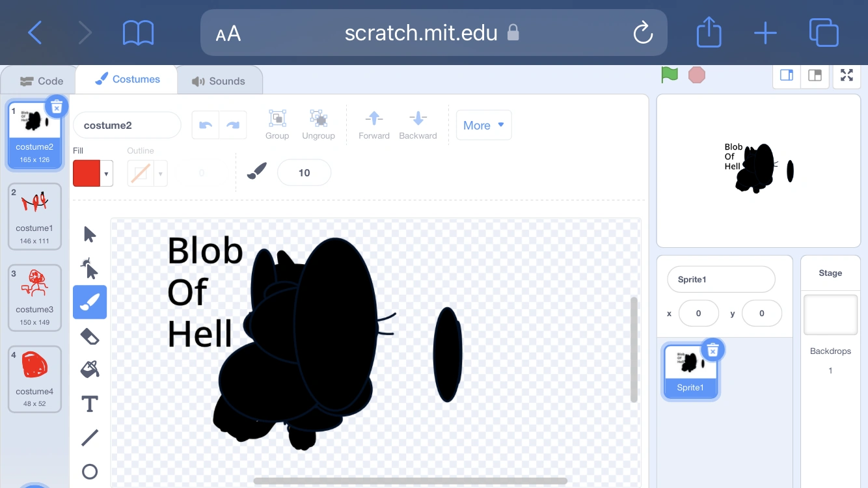This screenshot has height=488, width=868.
Task: Open the Sounds tab
Action: [219, 81]
